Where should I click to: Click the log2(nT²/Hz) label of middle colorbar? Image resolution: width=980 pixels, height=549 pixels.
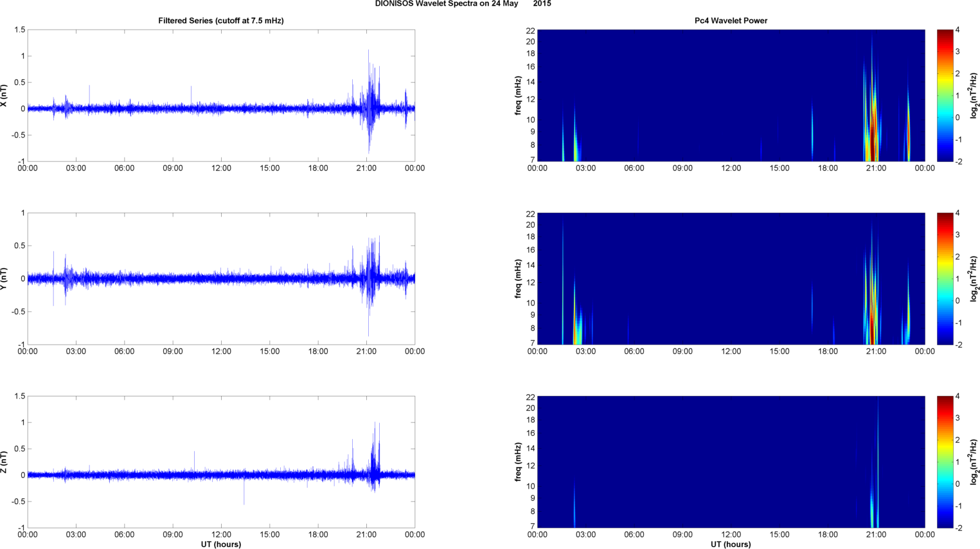(974, 278)
